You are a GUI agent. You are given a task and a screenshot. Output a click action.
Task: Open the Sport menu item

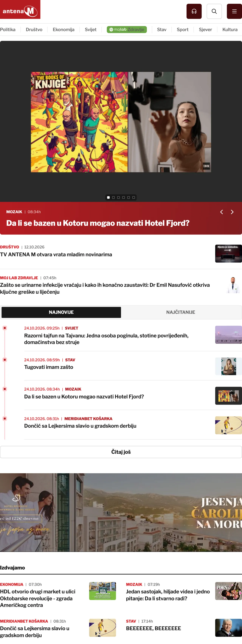click(183, 29)
